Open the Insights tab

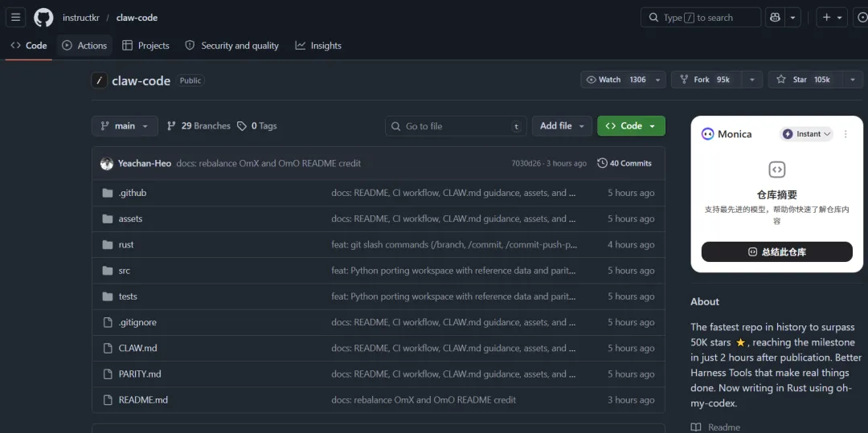coord(318,46)
